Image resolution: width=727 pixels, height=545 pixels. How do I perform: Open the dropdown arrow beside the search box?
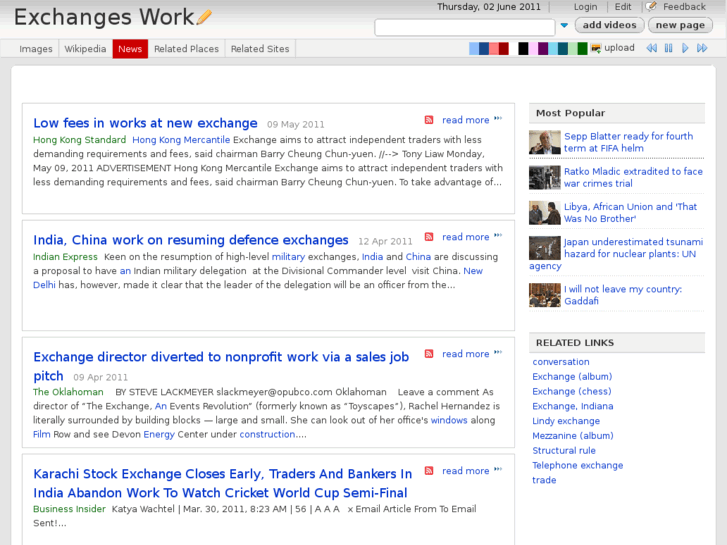[x=564, y=26]
